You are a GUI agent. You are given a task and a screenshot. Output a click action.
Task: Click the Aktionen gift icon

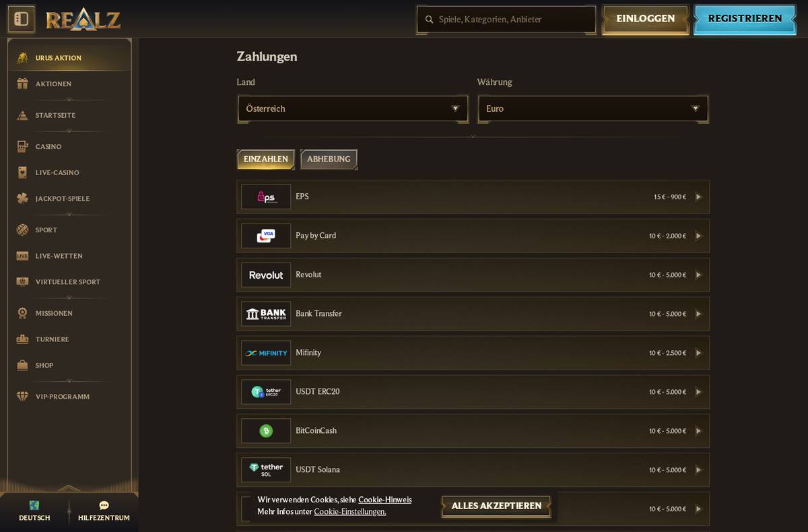click(22, 84)
